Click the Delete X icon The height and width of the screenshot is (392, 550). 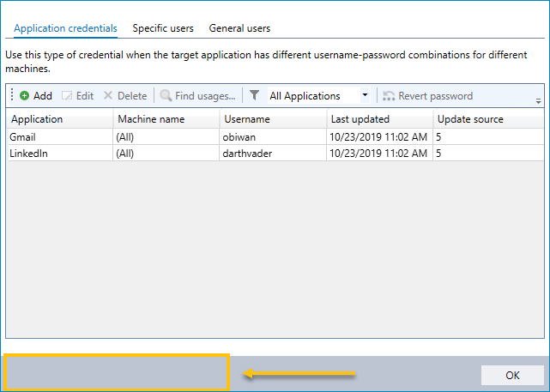pyautogui.click(x=108, y=95)
